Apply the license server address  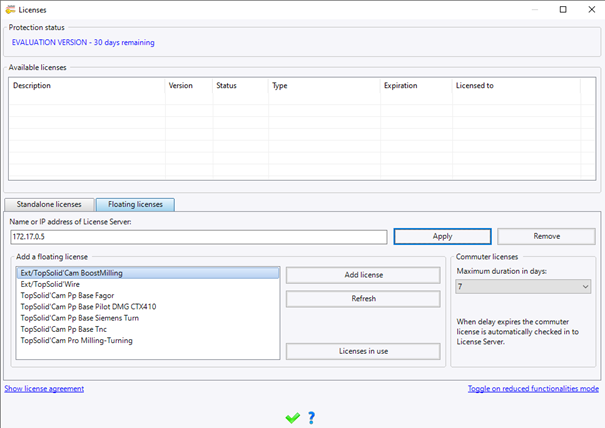pos(443,236)
